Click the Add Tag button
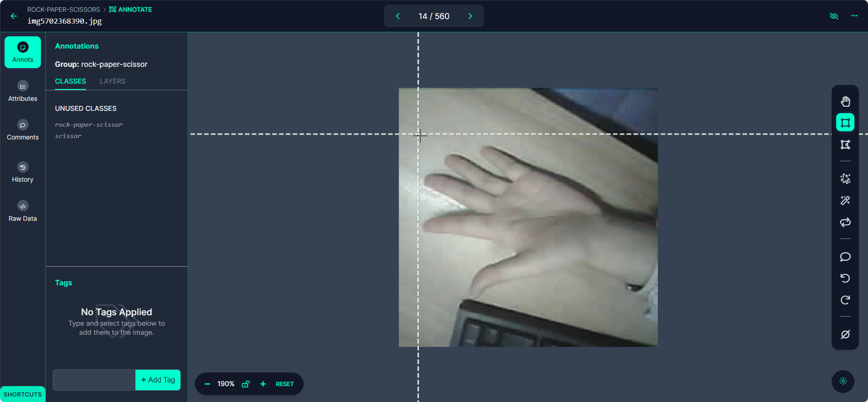The image size is (868, 402). [x=158, y=380]
